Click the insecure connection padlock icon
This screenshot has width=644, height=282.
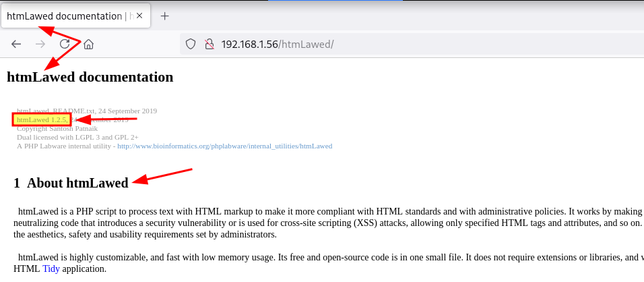(x=209, y=45)
